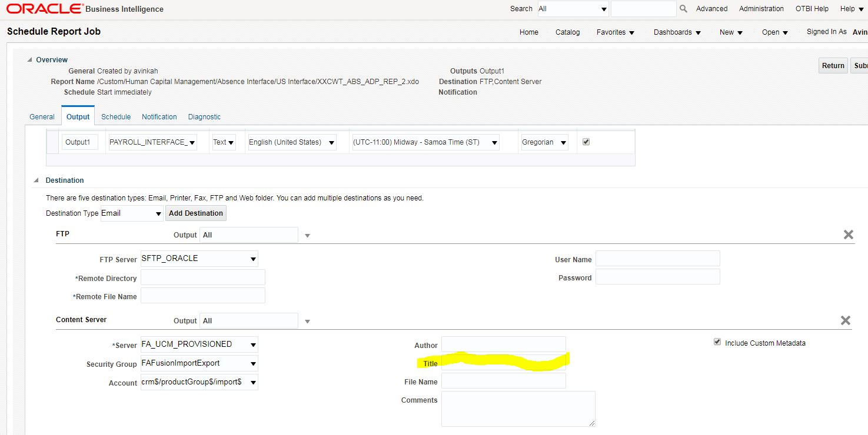The height and width of the screenshot is (435, 868).
Task: Open the FTP Server SFTP_ORACLE dropdown
Action: pos(199,259)
